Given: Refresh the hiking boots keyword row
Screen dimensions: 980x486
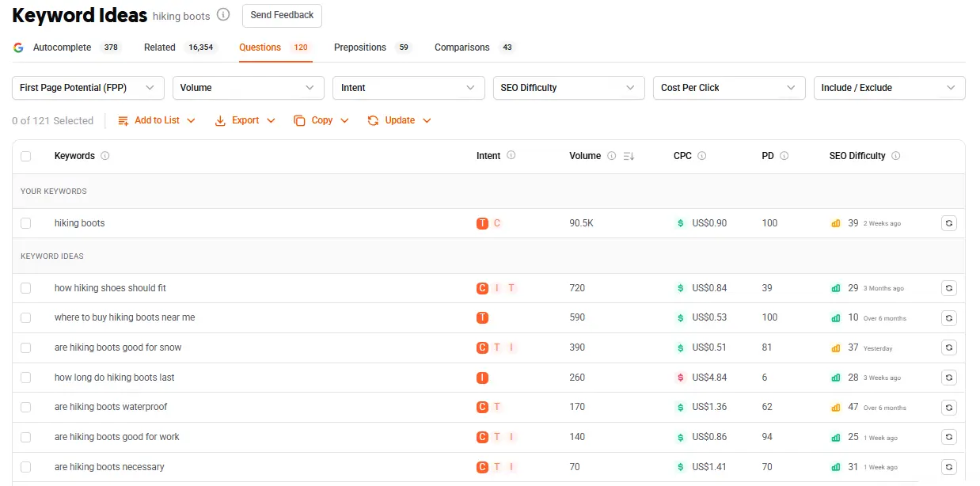Looking at the screenshot, I should pyautogui.click(x=949, y=223).
